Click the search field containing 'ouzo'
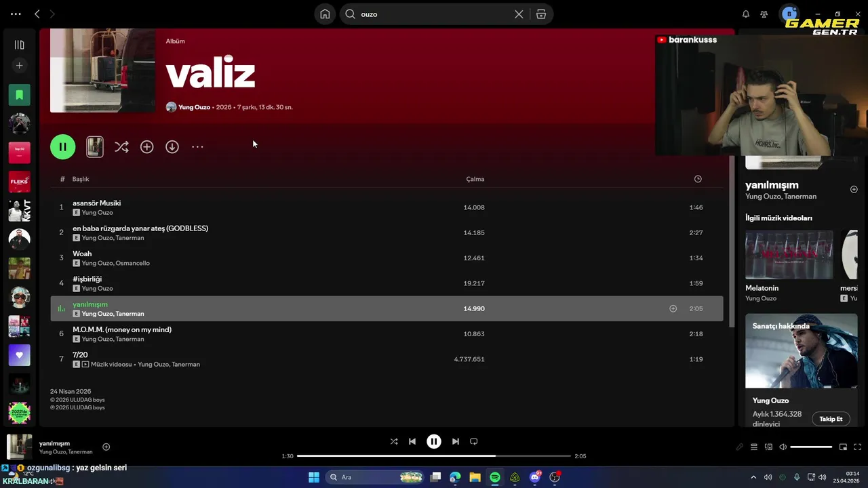 tap(434, 14)
